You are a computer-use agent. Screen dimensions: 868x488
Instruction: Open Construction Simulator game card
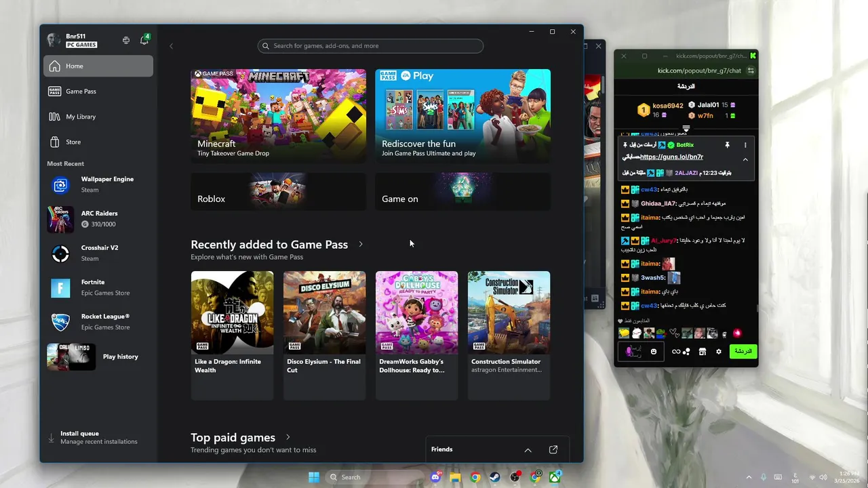[x=509, y=335]
